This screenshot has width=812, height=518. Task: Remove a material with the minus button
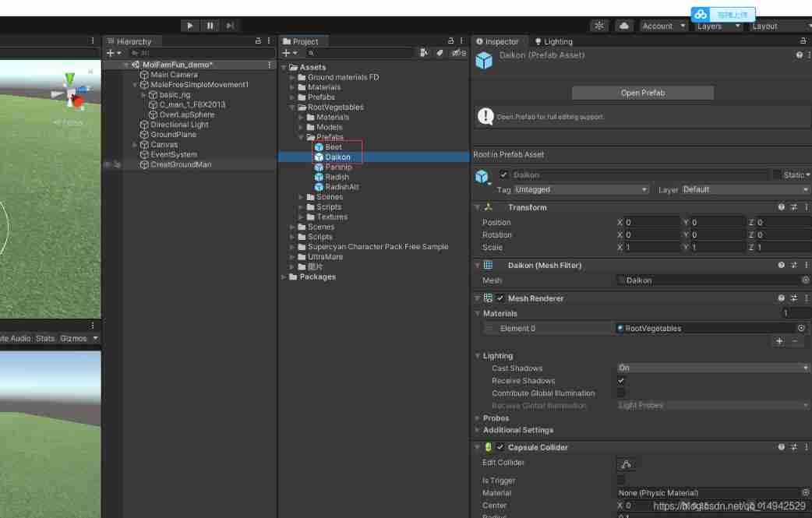795,341
